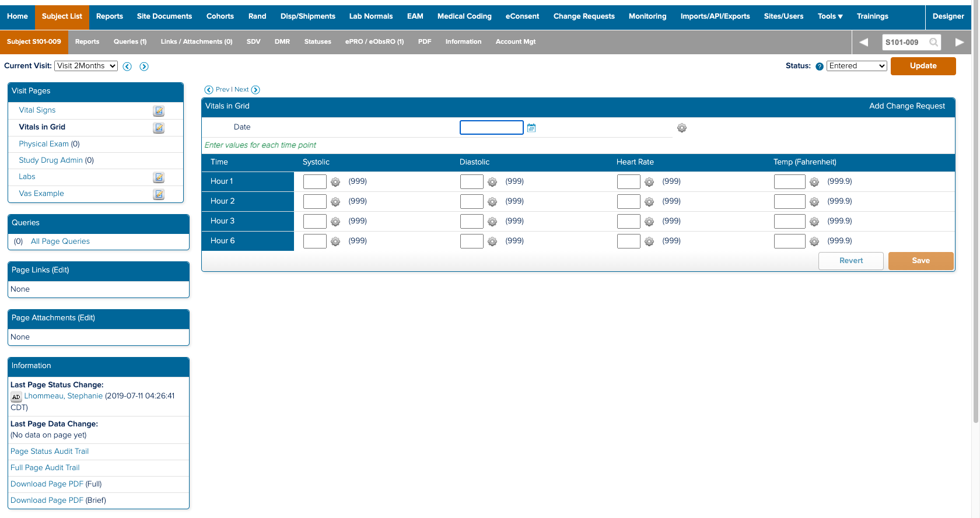
Task: Expand the Tools menu dropdown
Action: tap(829, 16)
